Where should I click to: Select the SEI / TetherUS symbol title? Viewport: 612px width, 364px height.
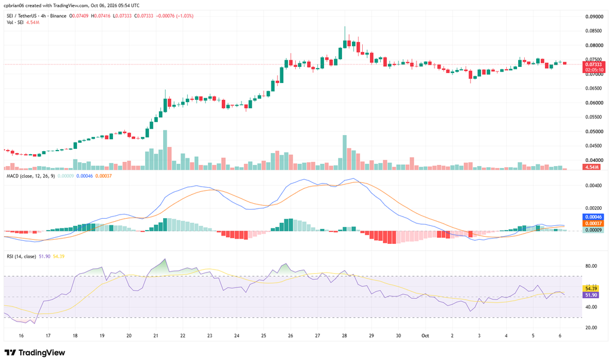pos(22,16)
